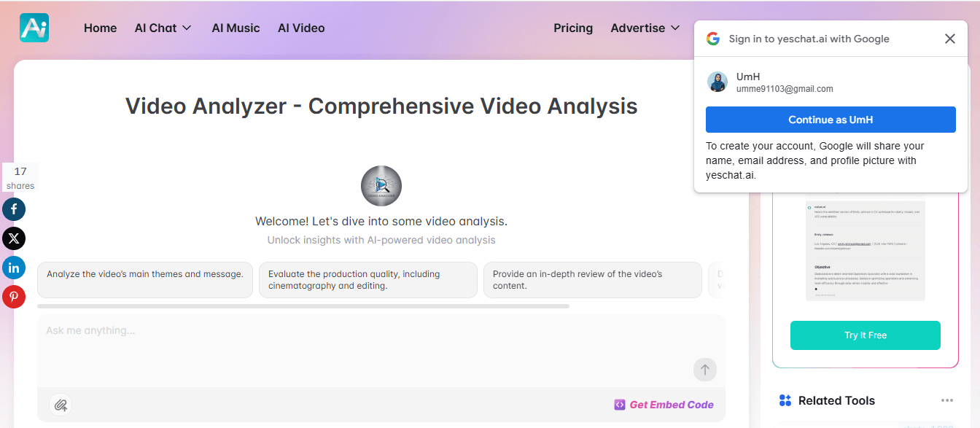Click the Try It Free button
The height and width of the screenshot is (428, 980).
[x=865, y=335]
